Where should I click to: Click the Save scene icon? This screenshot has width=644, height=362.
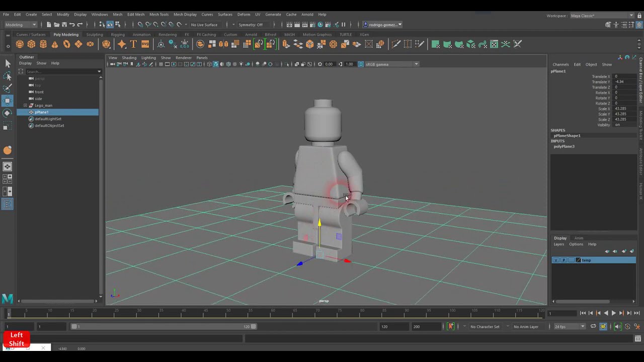(x=64, y=25)
